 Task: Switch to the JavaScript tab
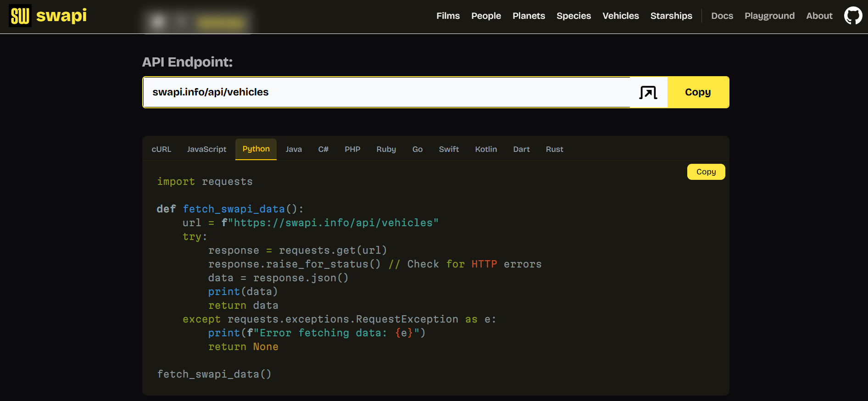[x=206, y=149]
